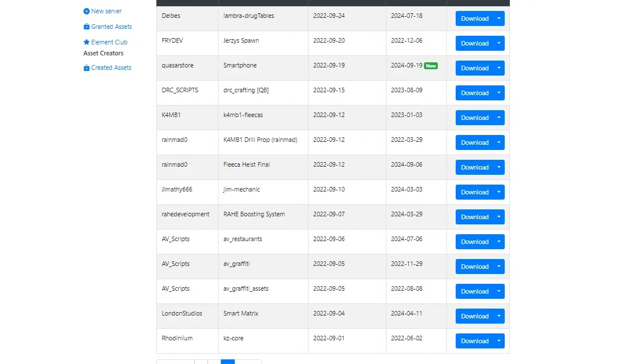Screen dimensions: 627x364
Task: Expand download options for drc_crafting [QB]
Action: coord(499,93)
